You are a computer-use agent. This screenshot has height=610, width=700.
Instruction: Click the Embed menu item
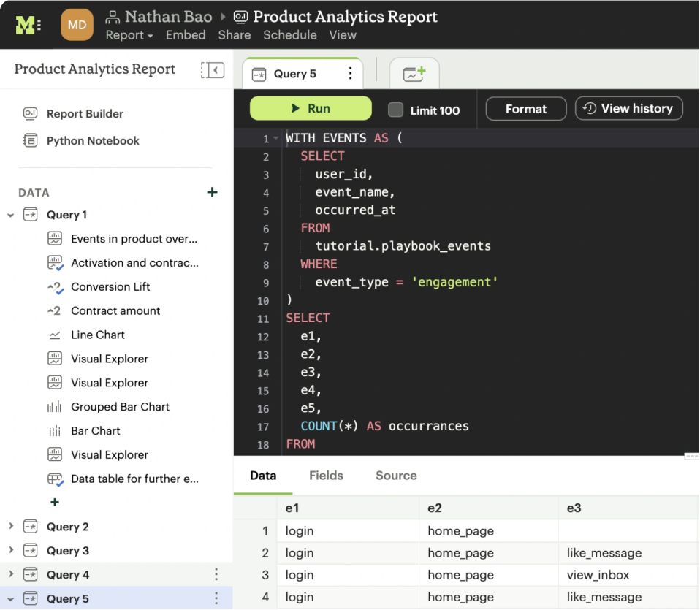tap(186, 34)
